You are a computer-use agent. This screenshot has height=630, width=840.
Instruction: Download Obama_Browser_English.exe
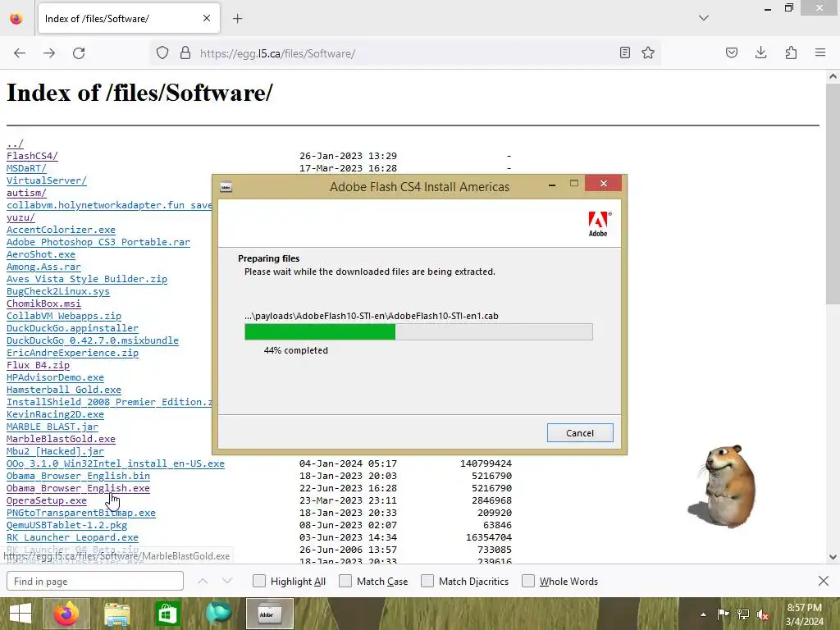pos(78,489)
